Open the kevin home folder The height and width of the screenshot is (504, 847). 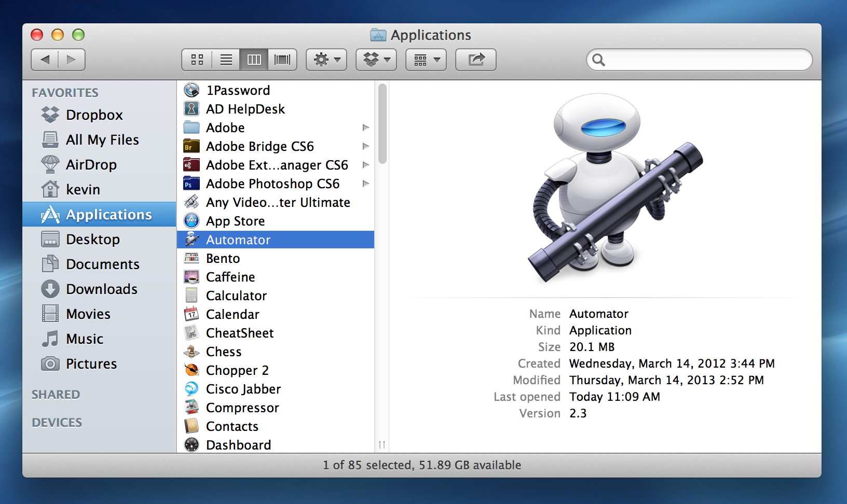click(x=99, y=189)
